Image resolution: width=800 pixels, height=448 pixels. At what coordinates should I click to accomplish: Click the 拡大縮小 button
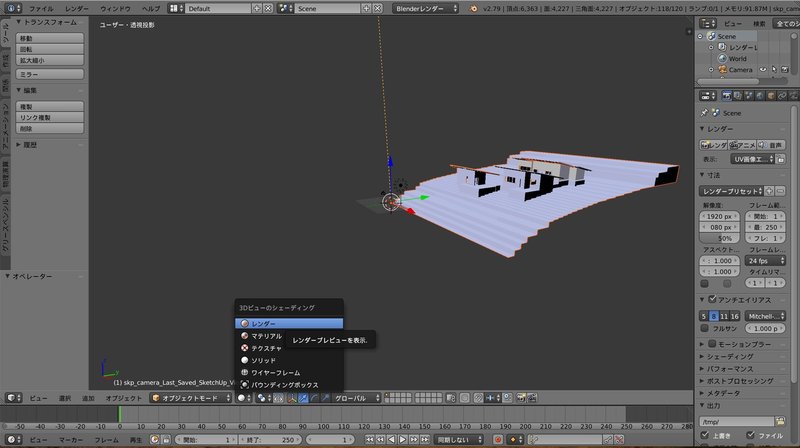tap(49, 60)
